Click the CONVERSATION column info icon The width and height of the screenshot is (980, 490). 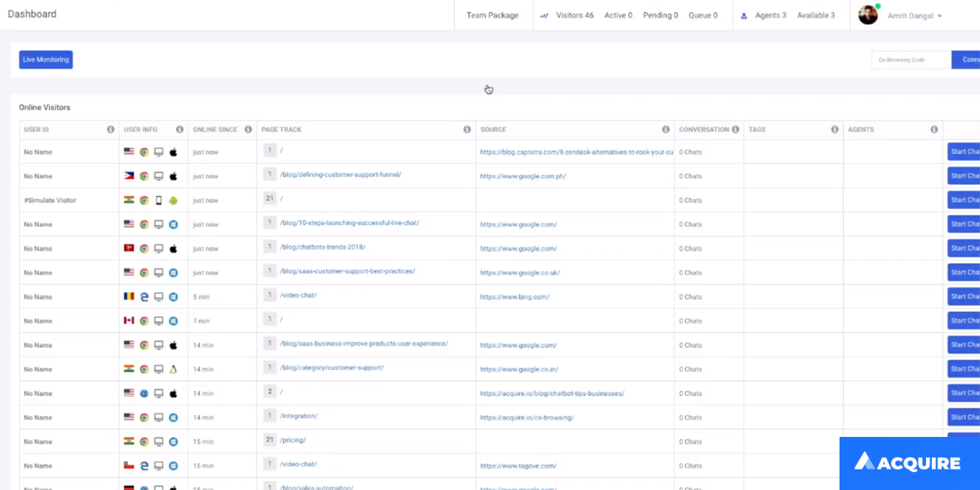pos(735,129)
